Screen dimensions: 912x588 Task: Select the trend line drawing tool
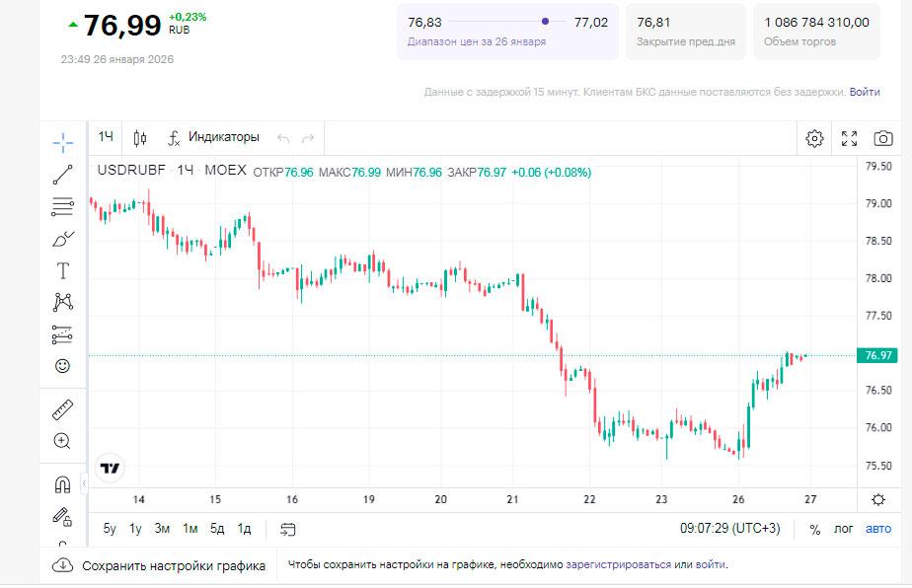tap(63, 175)
